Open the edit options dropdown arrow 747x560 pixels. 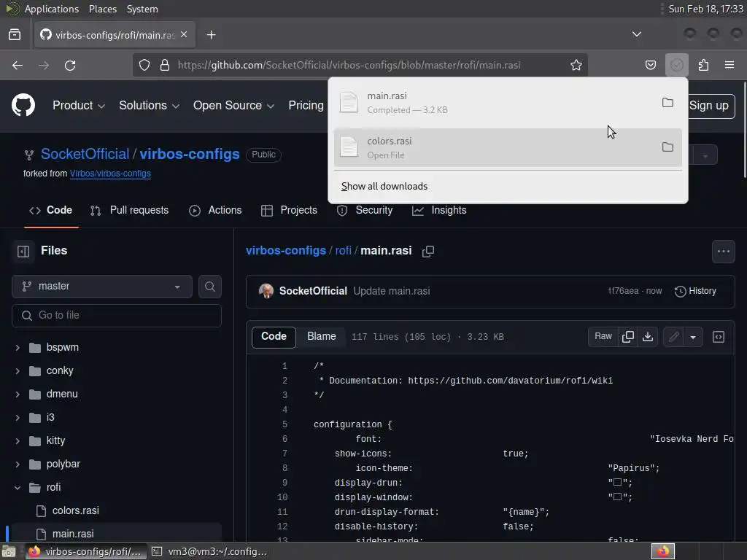[x=693, y=337]
